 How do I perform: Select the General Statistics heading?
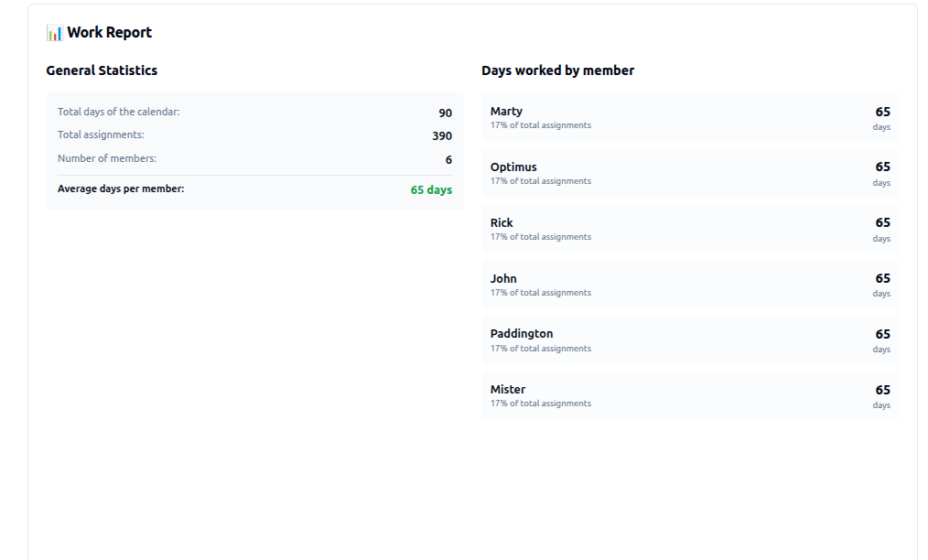point(102,70)
